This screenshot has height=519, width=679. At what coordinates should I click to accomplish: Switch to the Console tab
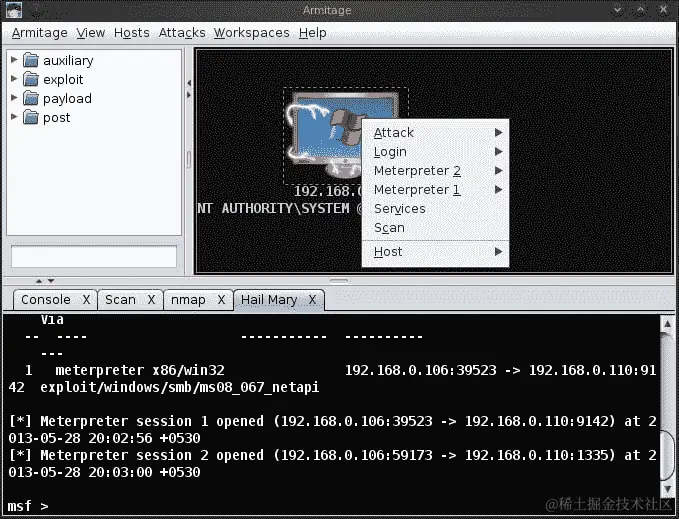(46, 300)
